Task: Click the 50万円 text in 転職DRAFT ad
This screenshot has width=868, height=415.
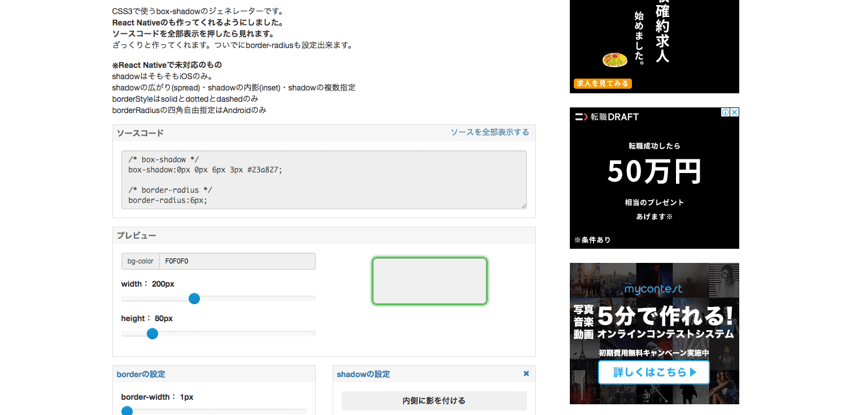Action: [654, 172]
